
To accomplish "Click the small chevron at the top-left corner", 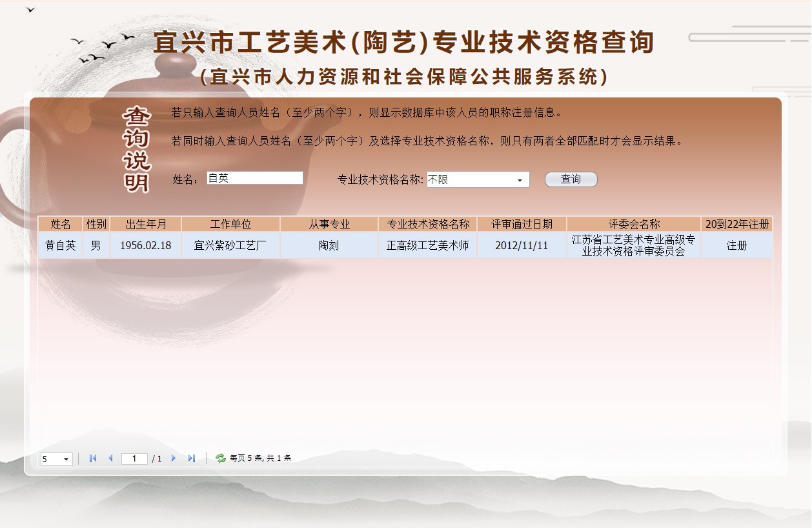I will 30,10.
